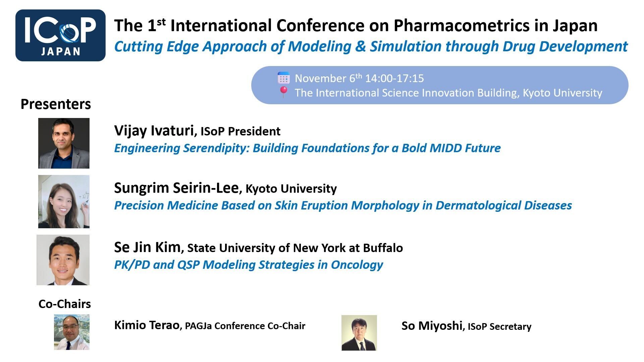Click the name Vijay Ivaturi
The height and width of the screenshot is (362, 644).
tap(154, 131)
